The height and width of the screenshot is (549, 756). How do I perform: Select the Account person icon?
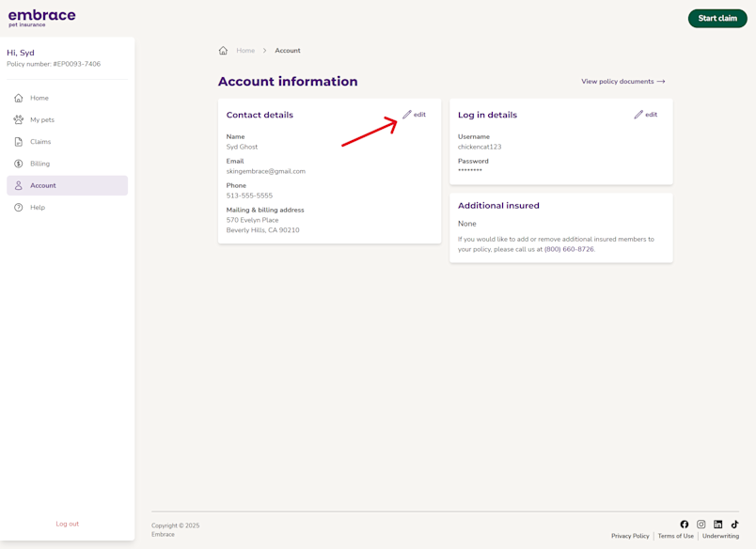coord(19,184)
